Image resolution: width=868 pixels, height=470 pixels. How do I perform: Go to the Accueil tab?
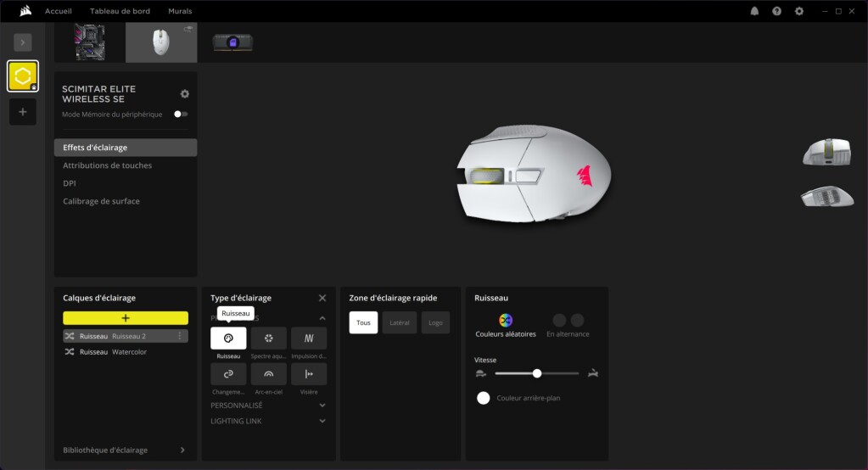coord(59,11)
